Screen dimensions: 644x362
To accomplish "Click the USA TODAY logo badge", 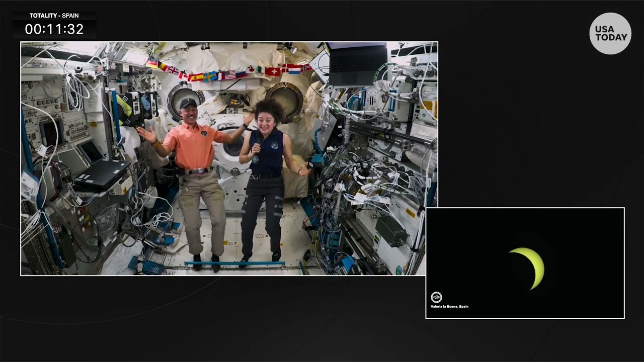I will [x=610, y=33].
